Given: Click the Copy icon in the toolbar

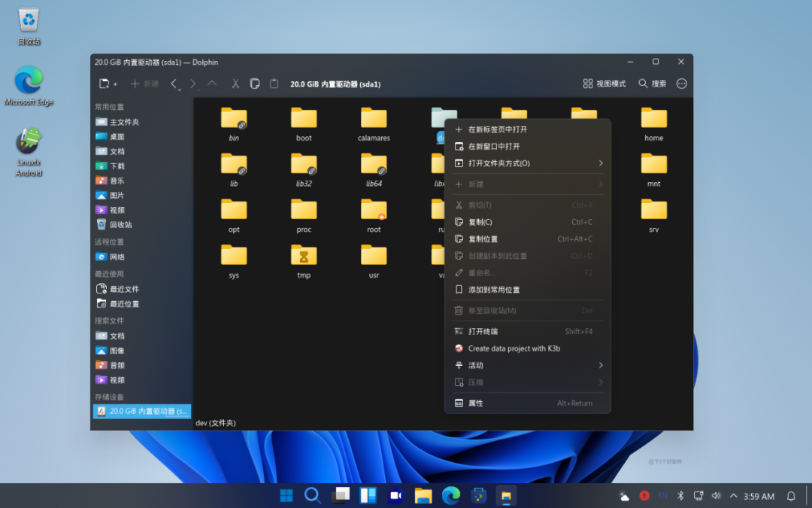Looking at the screenshot, I should (x=253, y=84).
